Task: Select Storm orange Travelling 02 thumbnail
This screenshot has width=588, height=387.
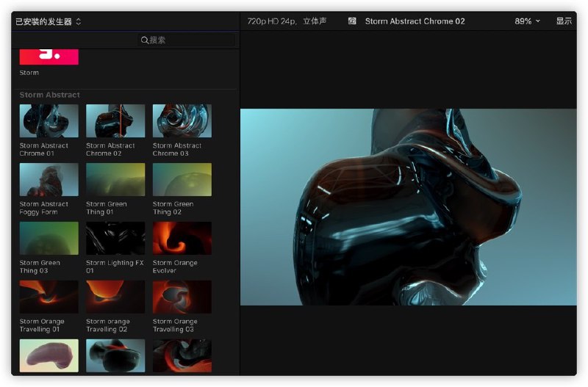Action: click(115, 297)
